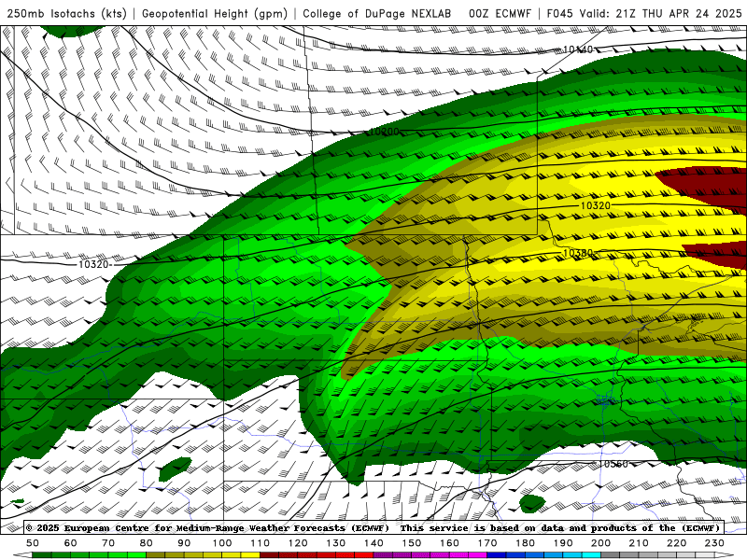The width and height of the screenshot is (747, 560).
Task: Click the 140 knot color bar label
Action: click(373, 543)
